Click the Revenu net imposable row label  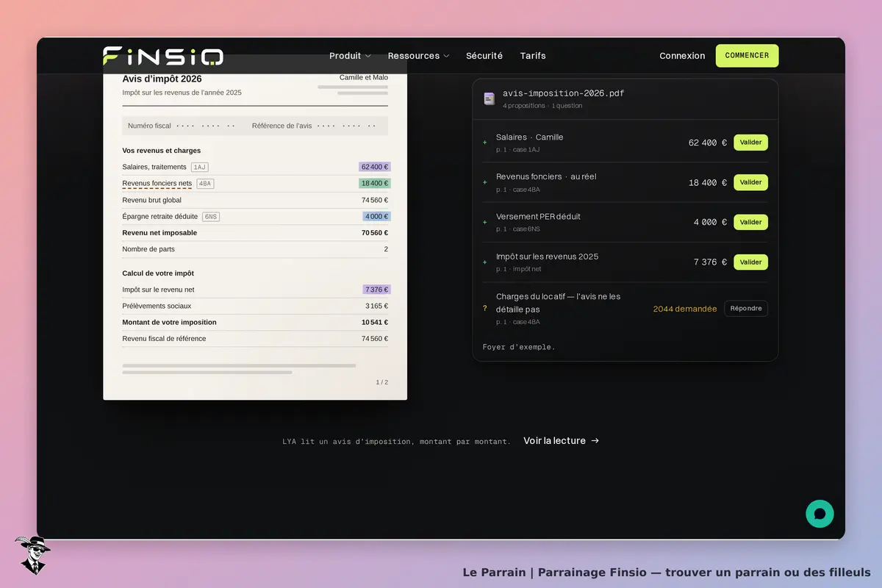click(159, 233)
